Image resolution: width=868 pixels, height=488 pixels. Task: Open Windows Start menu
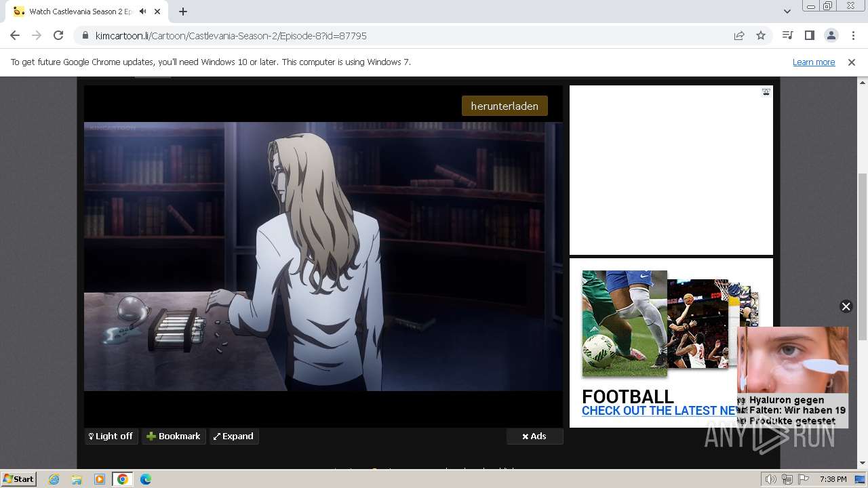click(19, 479)
